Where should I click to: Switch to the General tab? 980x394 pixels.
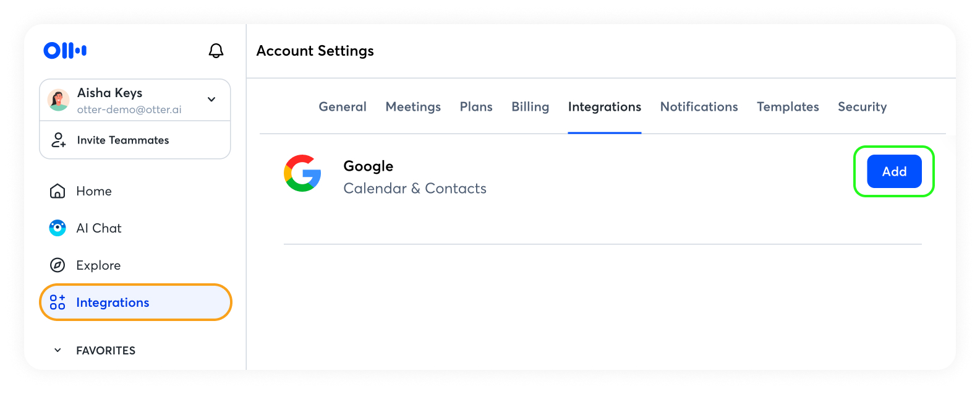point(343,107)
